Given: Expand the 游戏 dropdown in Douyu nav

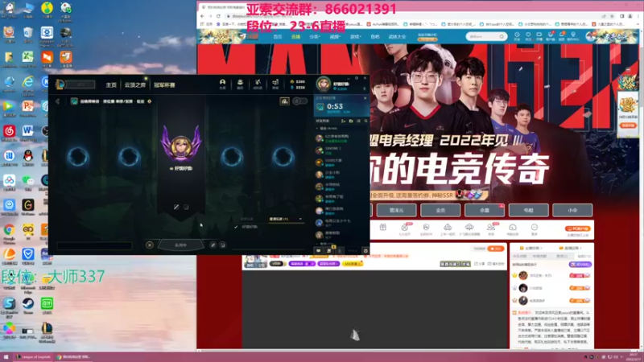Looking at the screenshot, I should coord(355,36).
